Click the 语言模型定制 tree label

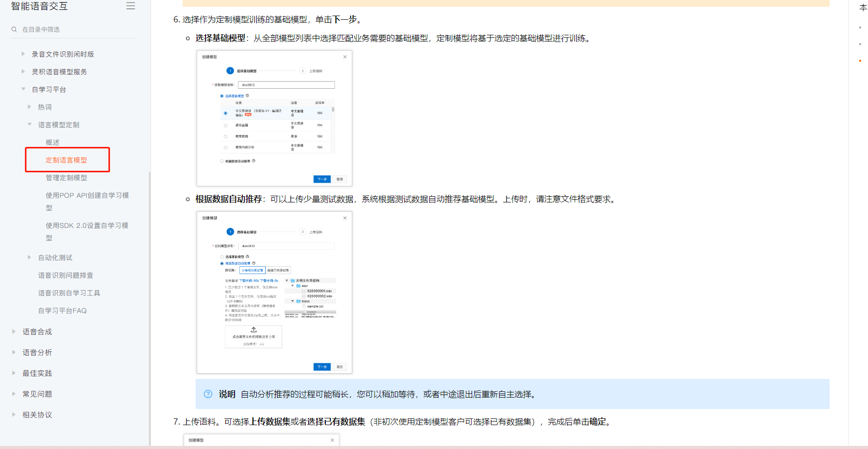click(59, 125)
